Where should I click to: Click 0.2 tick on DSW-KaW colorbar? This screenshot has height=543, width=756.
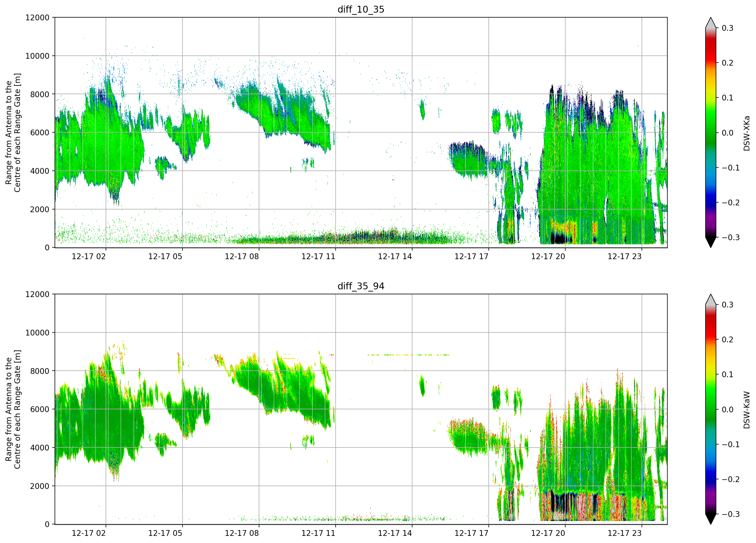(x=728, y=340)
